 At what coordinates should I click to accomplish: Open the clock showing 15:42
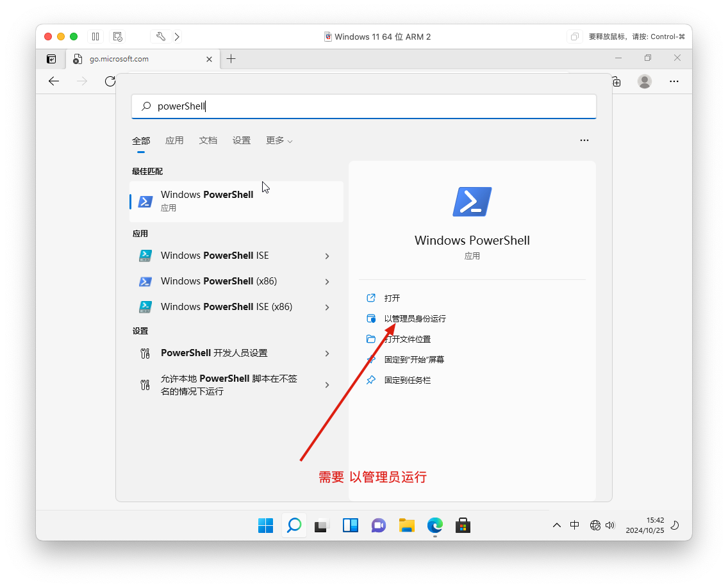click(645, 525)
